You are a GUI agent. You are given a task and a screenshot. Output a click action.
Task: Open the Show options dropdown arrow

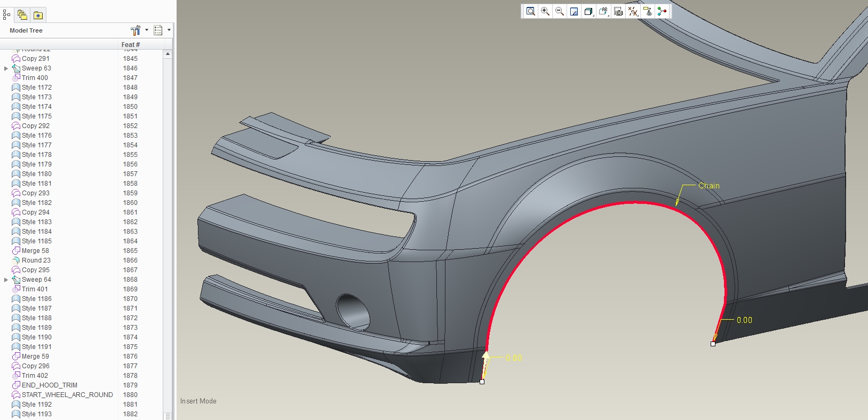click(x=169, y=30)
